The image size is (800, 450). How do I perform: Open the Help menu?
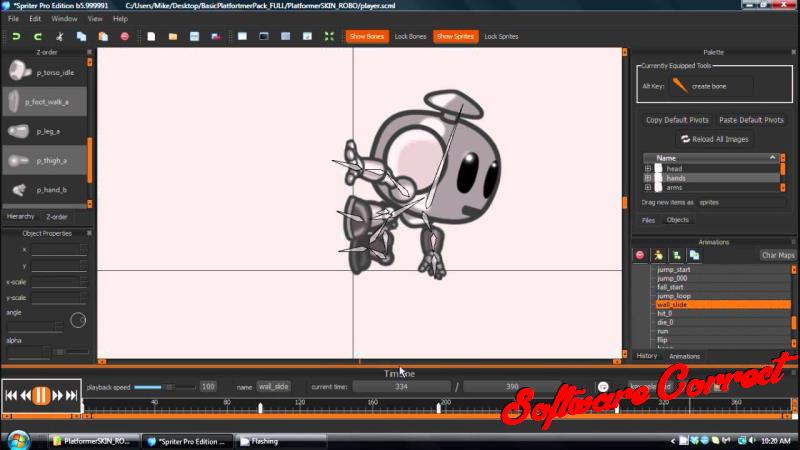120,19
